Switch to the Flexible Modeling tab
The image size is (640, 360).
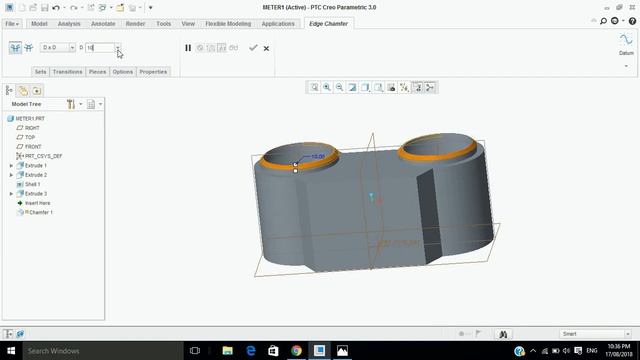click(228, 24)
